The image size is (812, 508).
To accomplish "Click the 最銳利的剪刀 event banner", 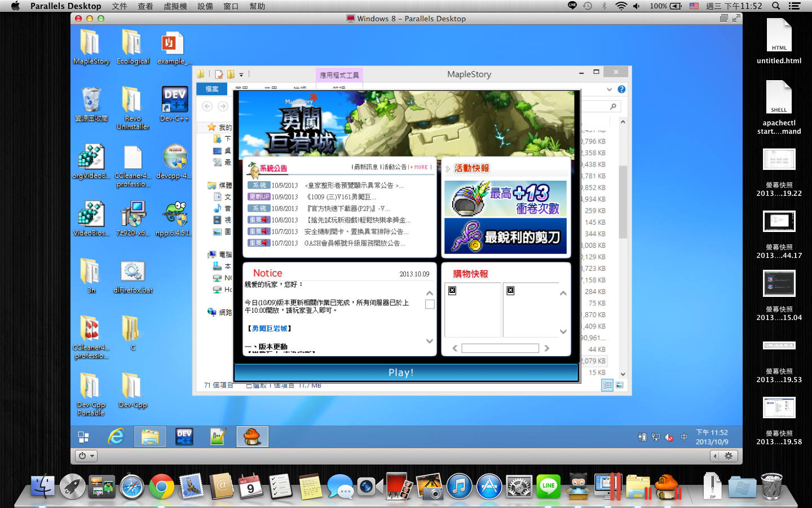I will (x=506, y=236).
